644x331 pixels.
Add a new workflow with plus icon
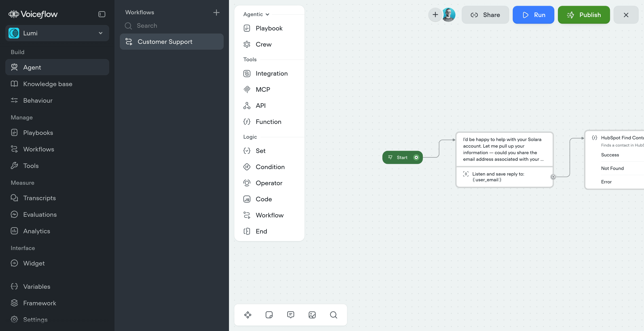tap(216, 12)
